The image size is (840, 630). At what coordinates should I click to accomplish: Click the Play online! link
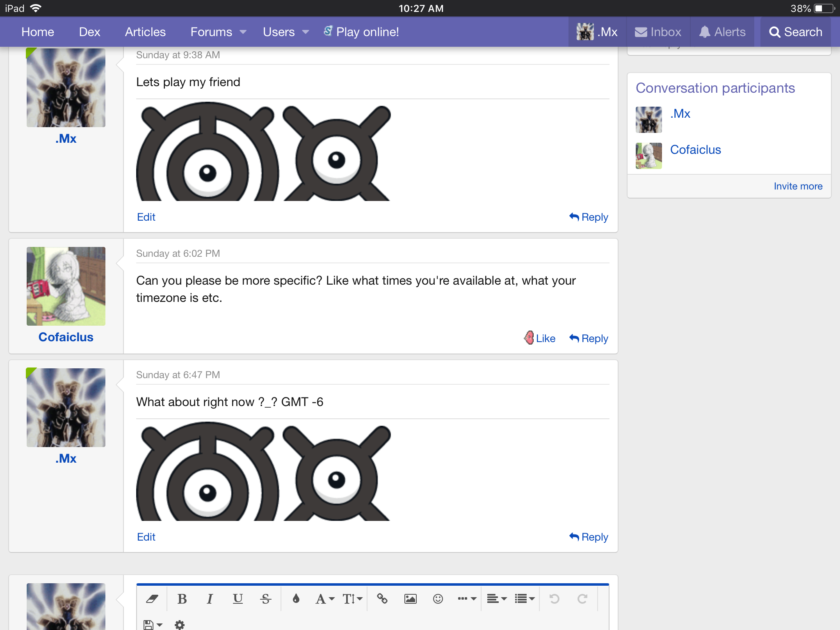pyautogui.click(x=361, y=32)
